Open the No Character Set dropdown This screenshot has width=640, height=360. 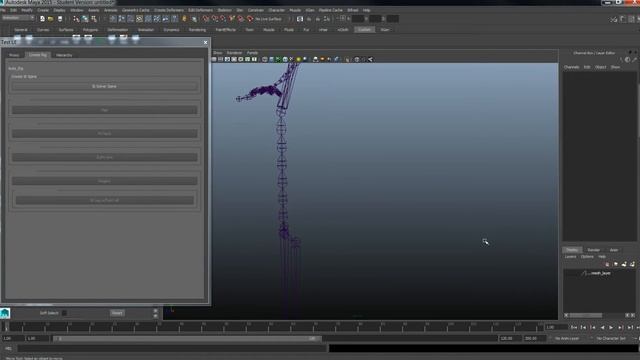(x=611, y=338)
